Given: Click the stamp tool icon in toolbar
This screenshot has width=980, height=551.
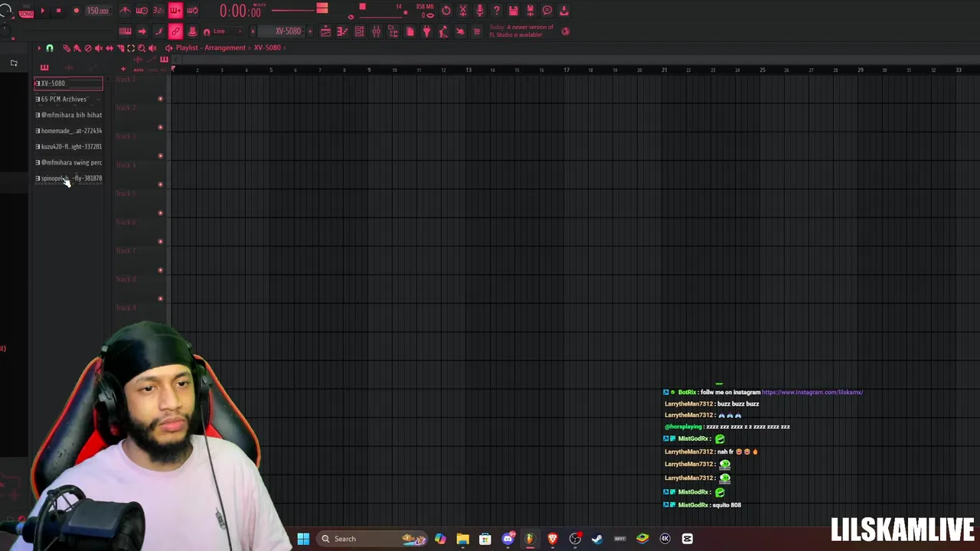Looking at the screenshot, I should 192,31.
